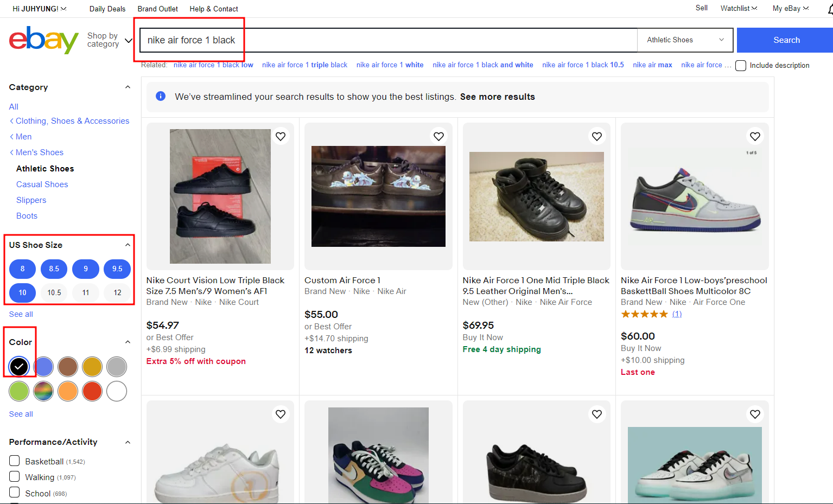Click related search nike air force 1 white
The image size is (833, 504).
390,65
